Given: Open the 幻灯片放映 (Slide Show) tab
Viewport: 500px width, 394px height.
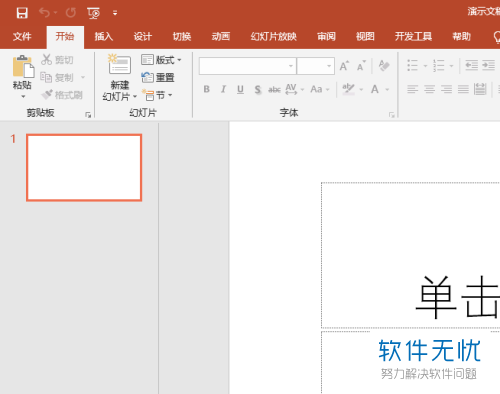Looking at the screenshot, I should (x=274, y=36).
